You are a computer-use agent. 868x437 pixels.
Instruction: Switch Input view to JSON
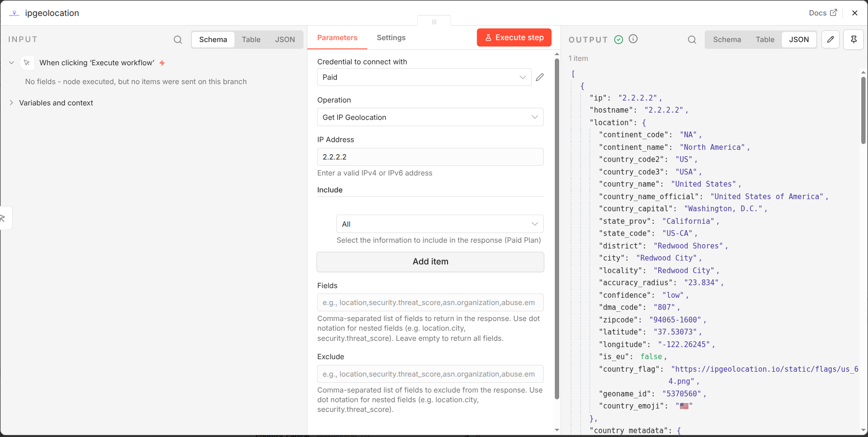click(285, 40)
